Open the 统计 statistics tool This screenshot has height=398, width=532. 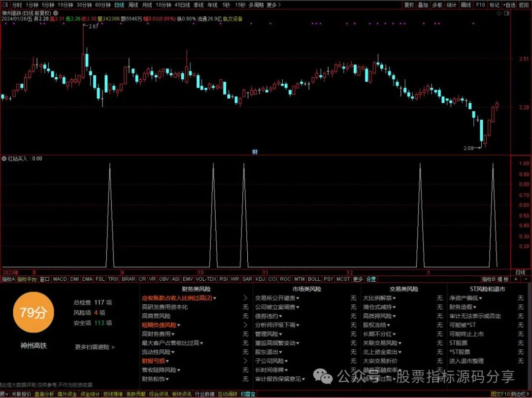tap(452, 5)
